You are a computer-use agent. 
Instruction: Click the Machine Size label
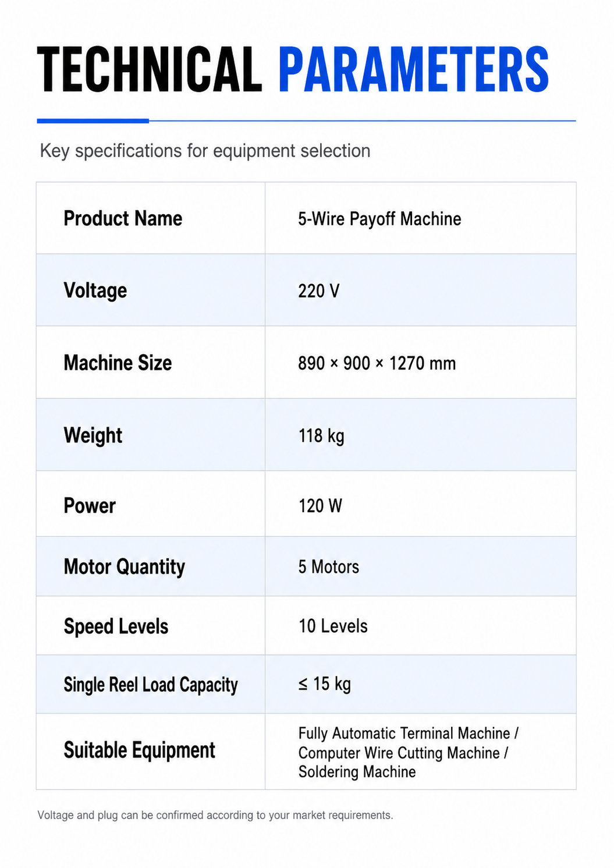[118, 363]
